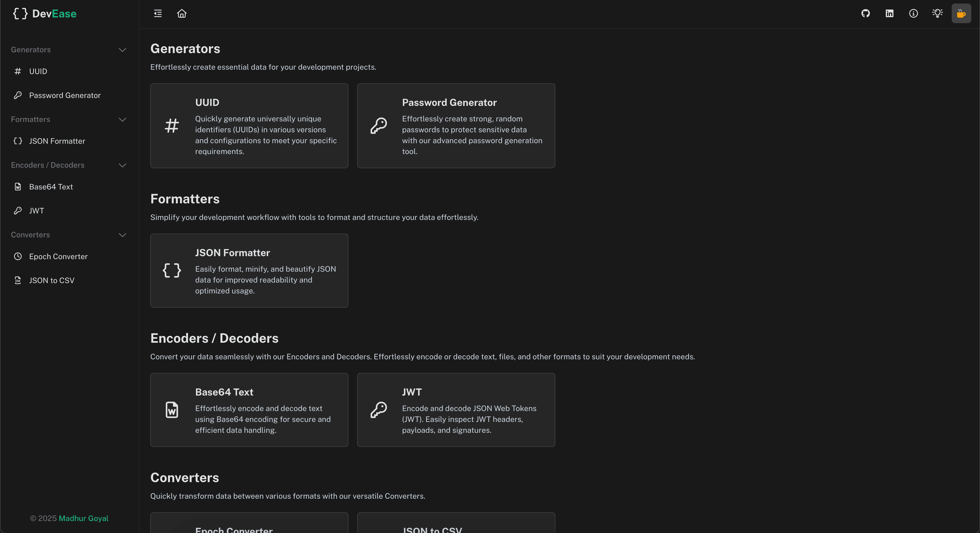This screenshot has width=980, height=533.
Task: Open the JSON Formatter card
Action: (x=249, y=271)
